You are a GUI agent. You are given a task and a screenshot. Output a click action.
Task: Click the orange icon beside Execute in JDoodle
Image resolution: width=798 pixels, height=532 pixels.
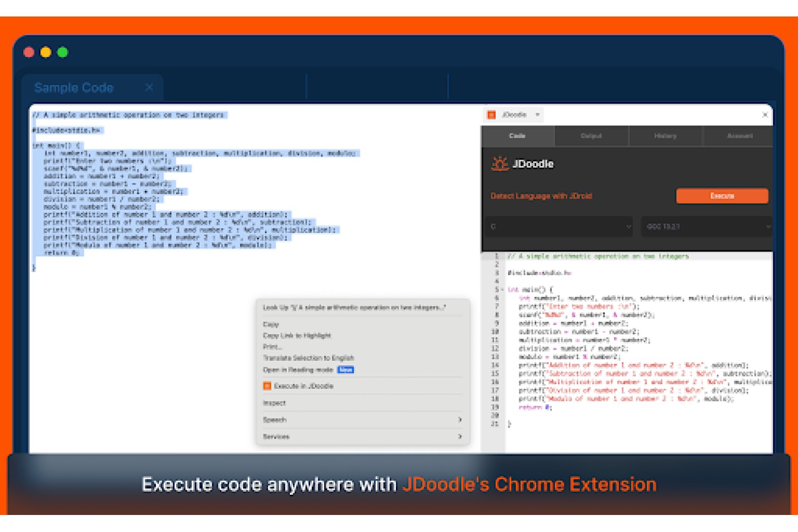267,386
